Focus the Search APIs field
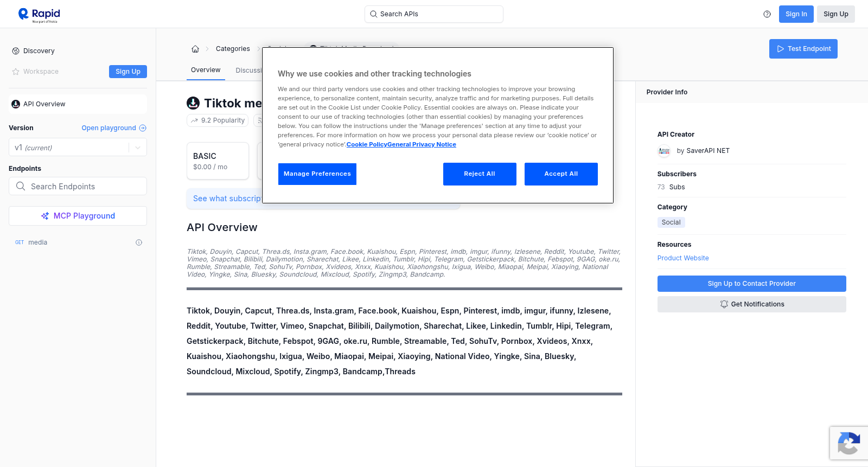The image size is (868, 467). coord(434,14)
